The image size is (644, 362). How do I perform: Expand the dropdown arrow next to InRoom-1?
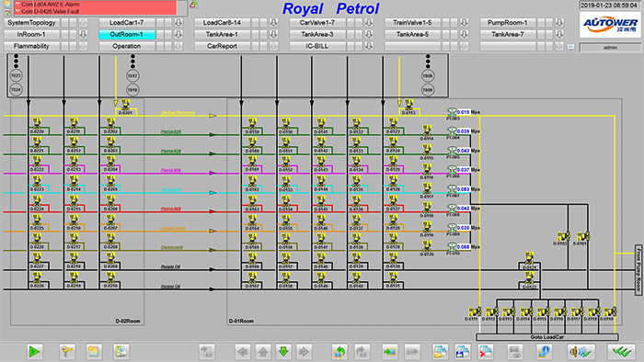click(83, 34)
